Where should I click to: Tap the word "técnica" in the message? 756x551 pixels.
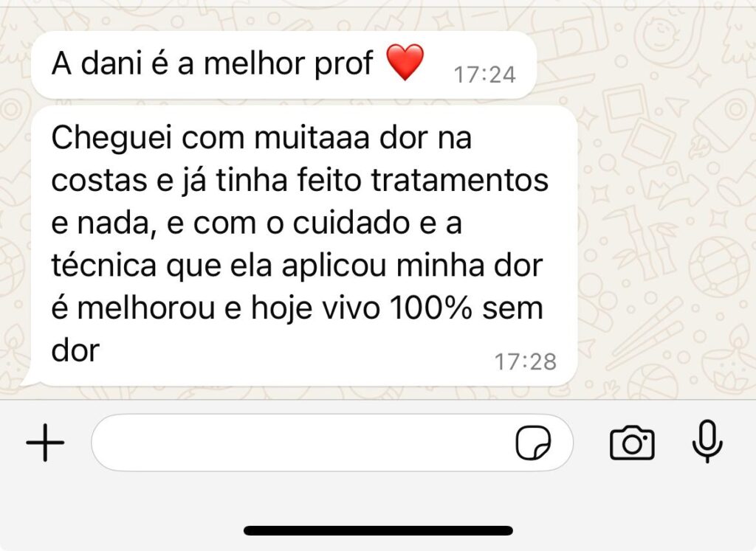(103, 266)
